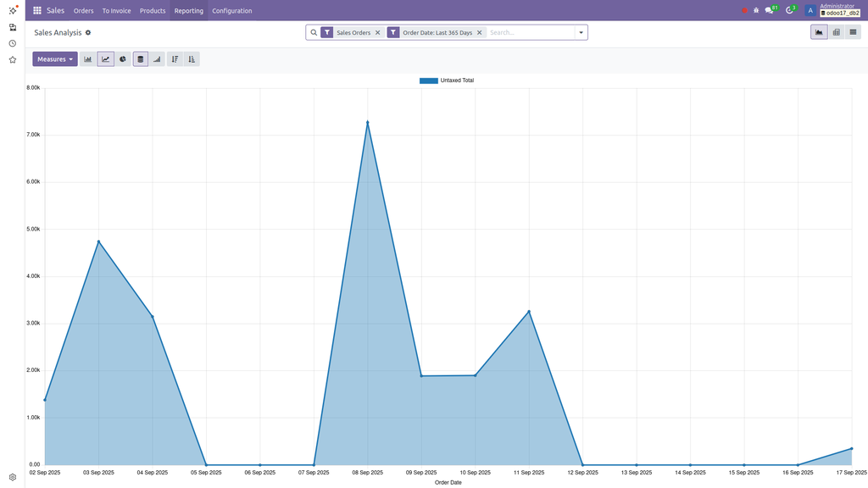Open the Orders menu
Image resolution: width=868 pixels, height=488 pixels.
pyautogui.click(x=83, y=11)
